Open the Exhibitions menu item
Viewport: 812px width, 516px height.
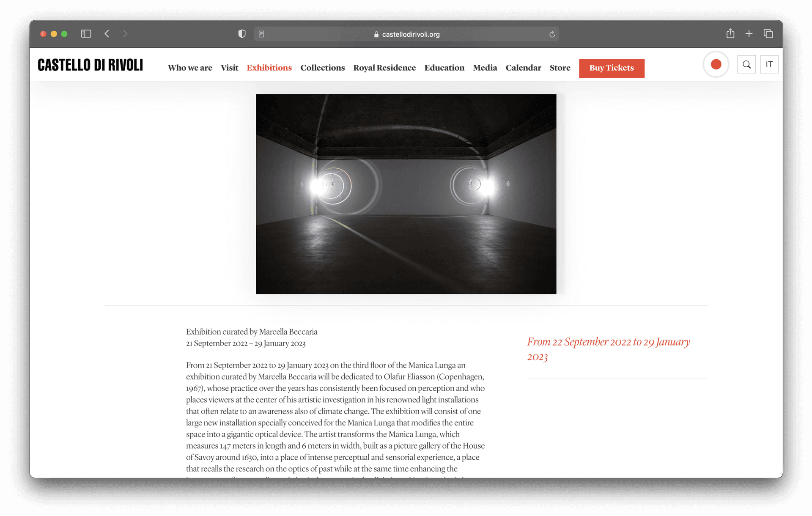pyautogui.click(x=269, y=68)
